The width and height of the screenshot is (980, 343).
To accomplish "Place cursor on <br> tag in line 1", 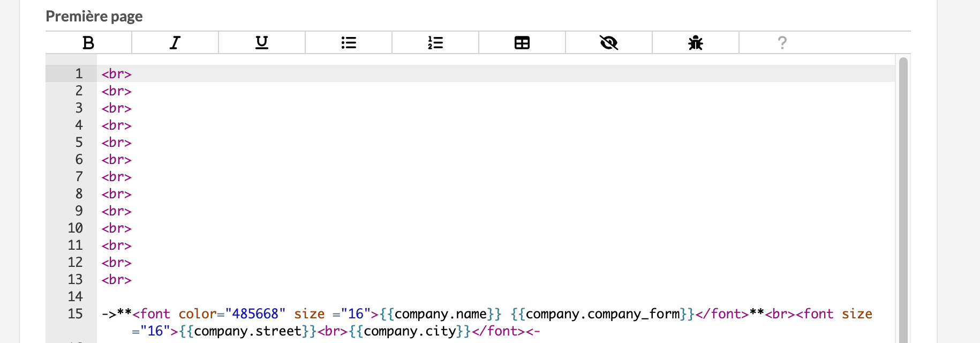I will [117, 73].
